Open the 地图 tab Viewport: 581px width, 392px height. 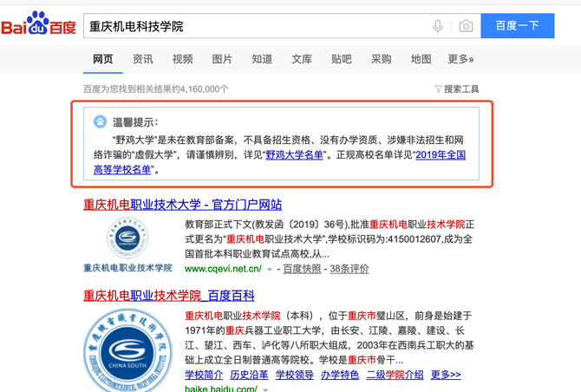click(x=421, y=59)
